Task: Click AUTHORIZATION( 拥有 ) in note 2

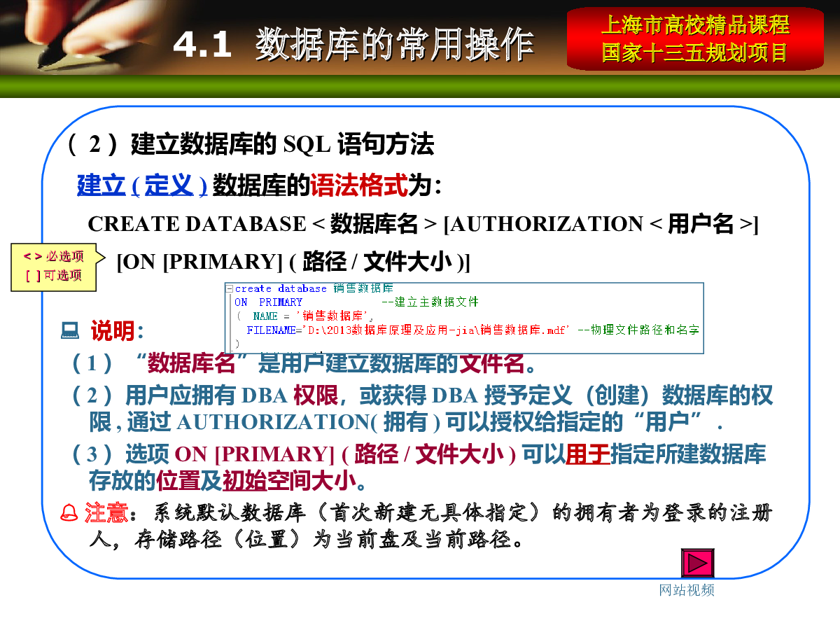Action: pos(309,423)
